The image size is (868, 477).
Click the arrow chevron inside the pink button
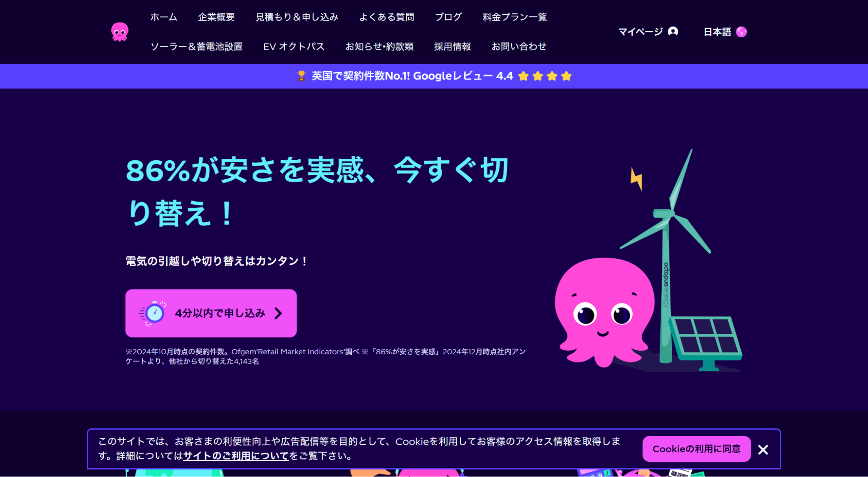(x=278, y=313)
